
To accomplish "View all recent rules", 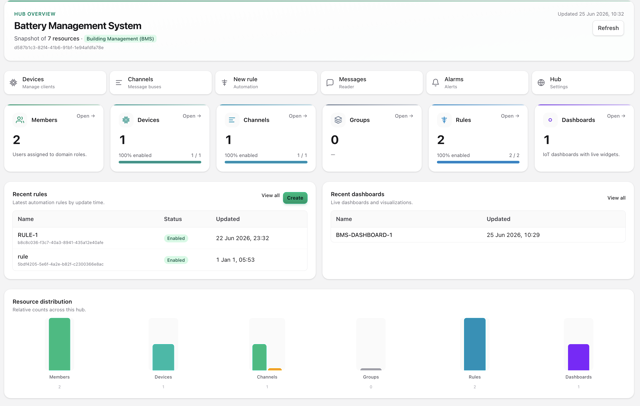I will pyautogui.click(x=270, y=195).
